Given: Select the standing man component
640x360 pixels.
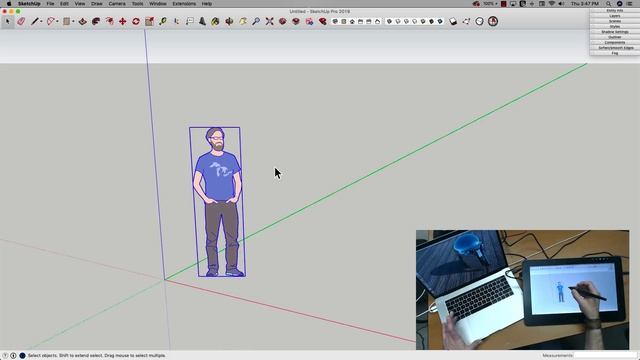Looking at the screenshot, I should coord(218,202).
